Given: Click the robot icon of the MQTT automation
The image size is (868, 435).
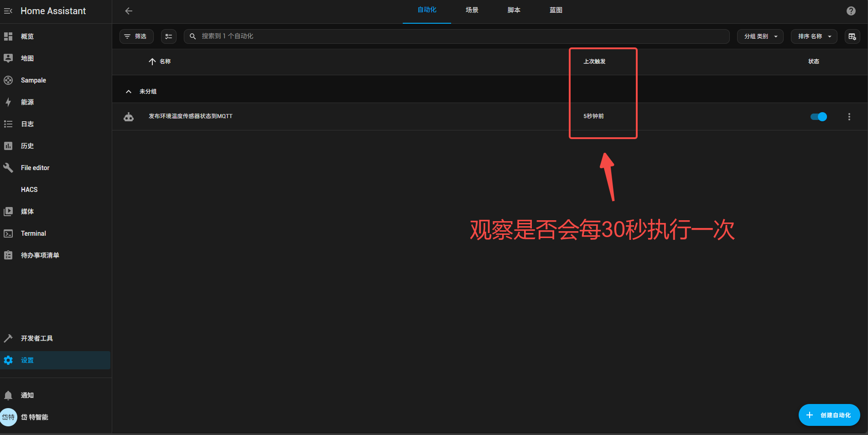Looking at the screenshot, I should tap(129, 117).
